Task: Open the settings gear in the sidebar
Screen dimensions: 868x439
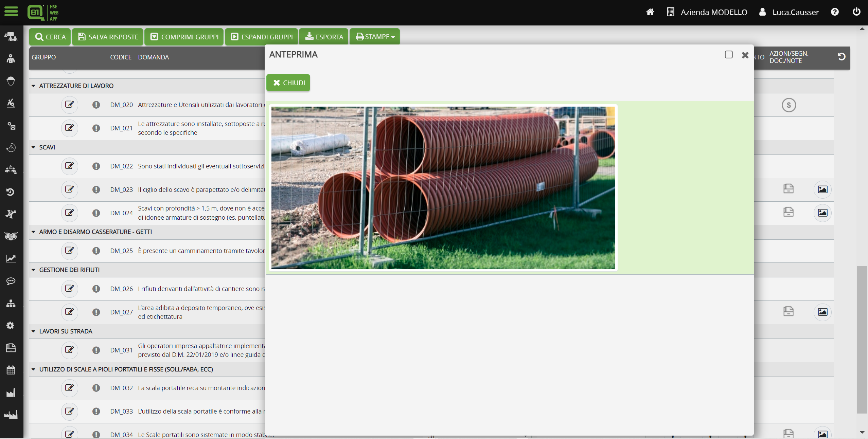Action: click(x=11, y=325)
